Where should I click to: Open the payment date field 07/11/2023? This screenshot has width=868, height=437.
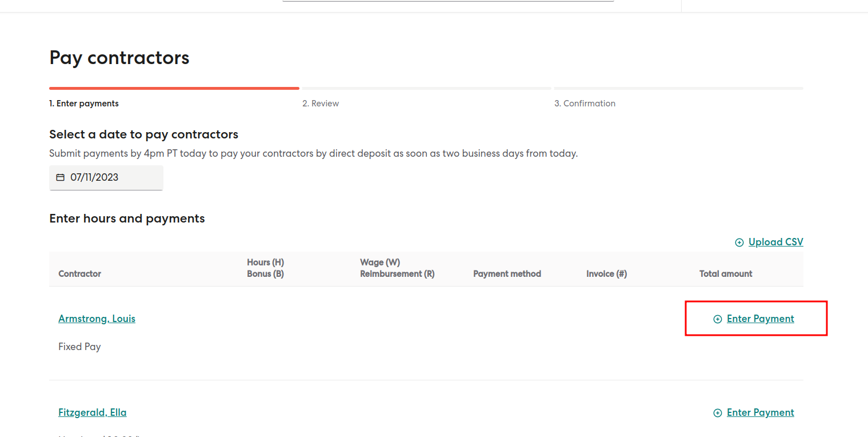pos(106,177)
